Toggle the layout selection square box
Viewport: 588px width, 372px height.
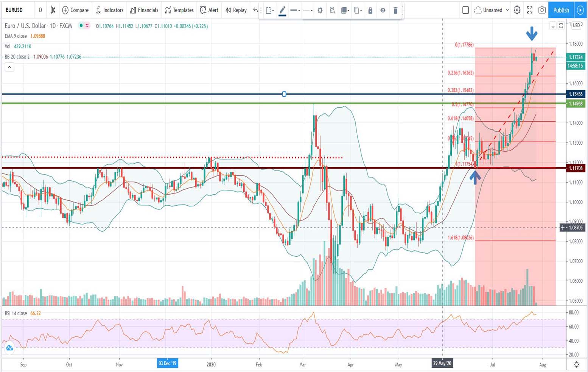[x=466, y=10]
